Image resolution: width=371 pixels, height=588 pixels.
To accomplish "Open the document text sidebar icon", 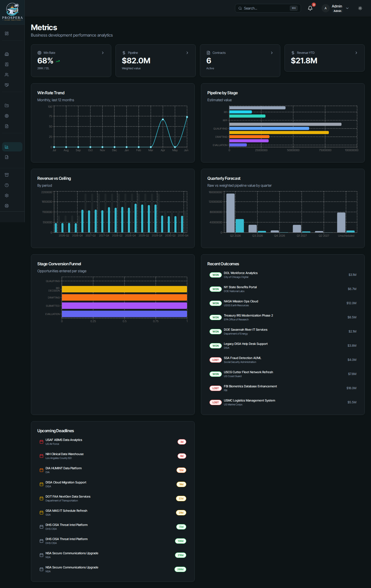I will (7, 126).
